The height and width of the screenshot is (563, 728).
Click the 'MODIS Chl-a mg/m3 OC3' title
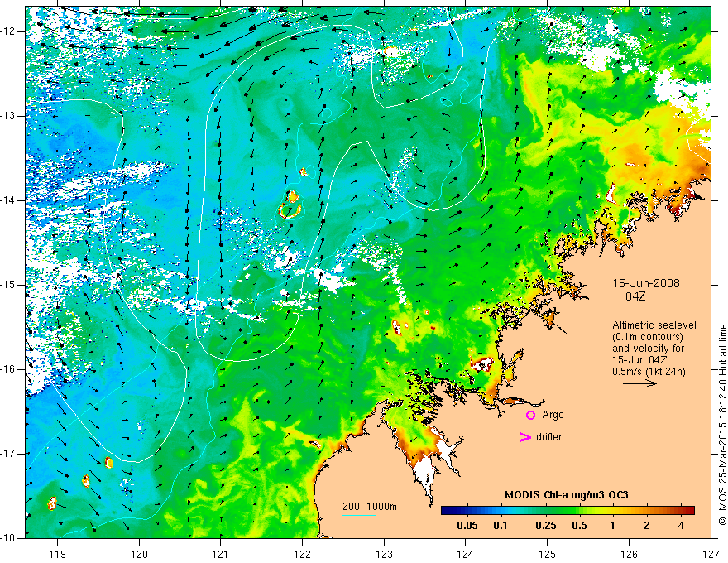tap(567, 495)
